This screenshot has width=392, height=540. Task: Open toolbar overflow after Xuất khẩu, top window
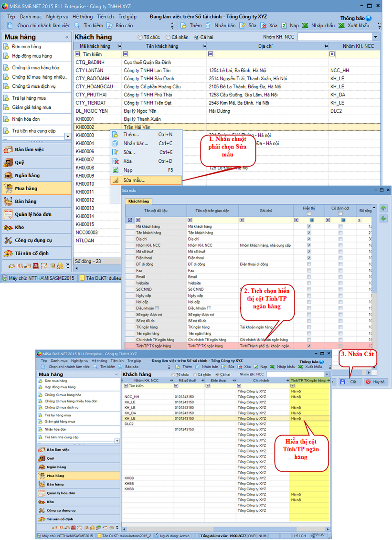pos(379,26)
